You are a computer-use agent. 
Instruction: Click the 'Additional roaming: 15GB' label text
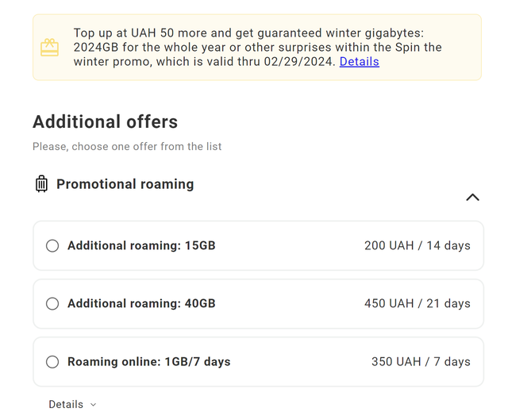click(141, 245)
